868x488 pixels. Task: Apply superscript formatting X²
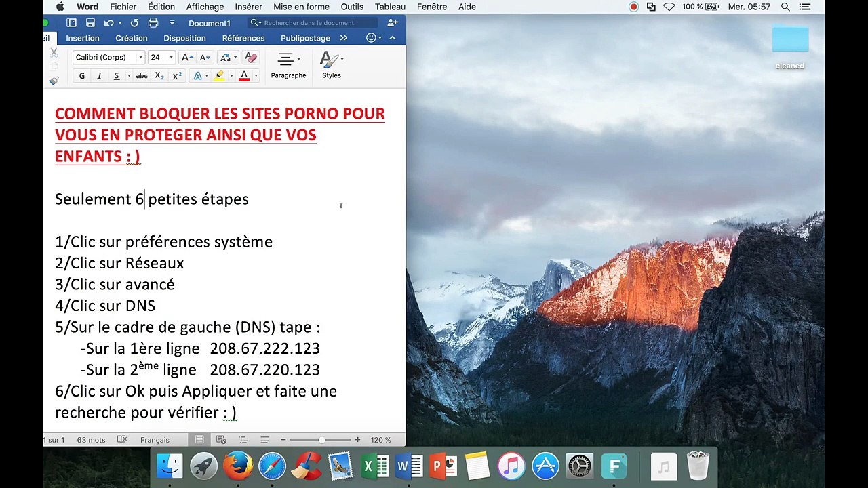(177, 76)
